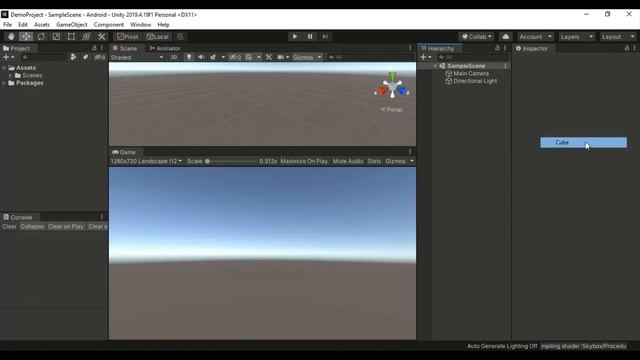Lock the Inspector panel
The width and height of the screenshot is (640, 360).
(x=627, y=48)
